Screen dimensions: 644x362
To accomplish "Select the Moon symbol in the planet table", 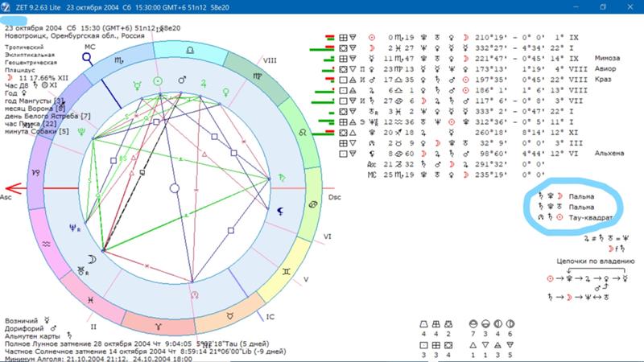I will coord(371,48).
